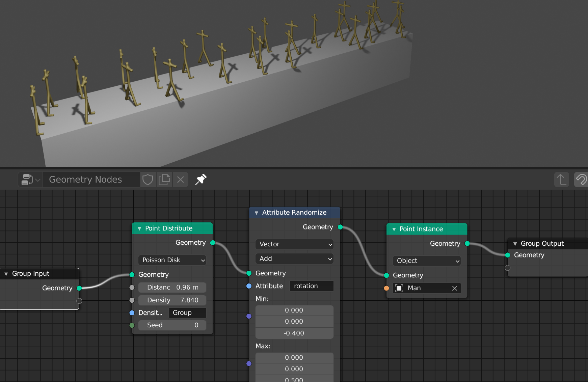Select the Group Input node header
This screenshot has width=588, height=382.
point(39,274)
